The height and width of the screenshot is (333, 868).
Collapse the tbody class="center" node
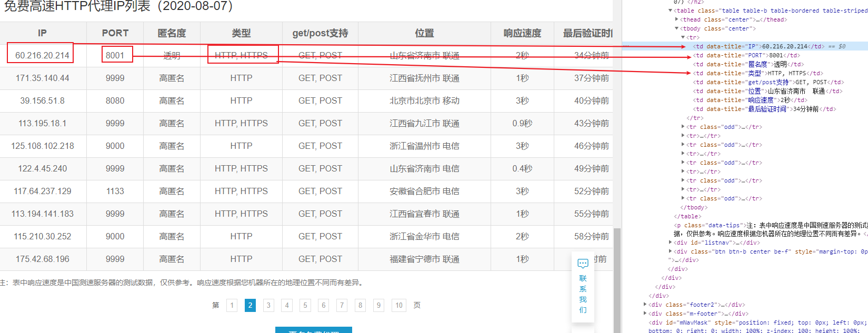click(677, 28)
